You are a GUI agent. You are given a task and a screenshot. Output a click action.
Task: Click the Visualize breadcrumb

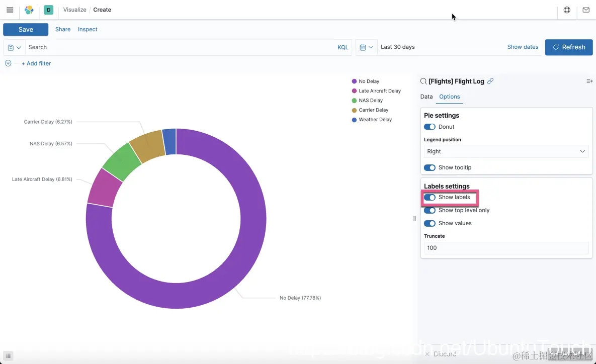point(74,10)
